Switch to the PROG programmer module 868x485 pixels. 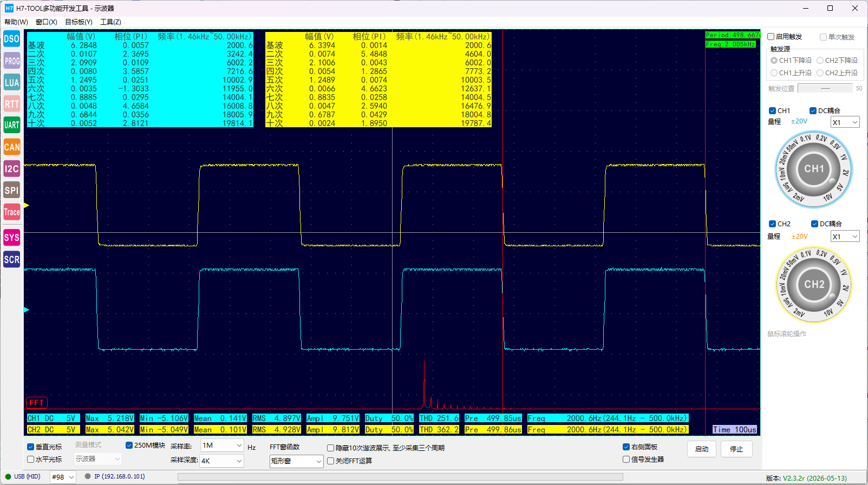pos(11,61)
